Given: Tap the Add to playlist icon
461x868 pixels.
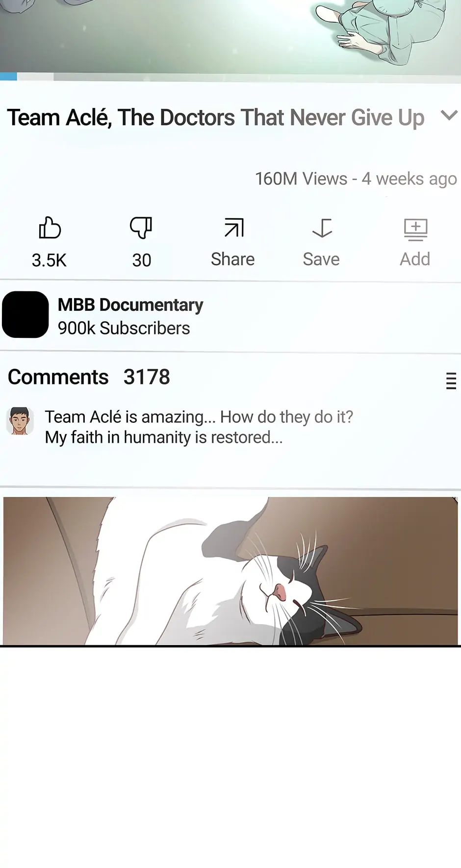Looking at the screenshot, I should [415, 230].
